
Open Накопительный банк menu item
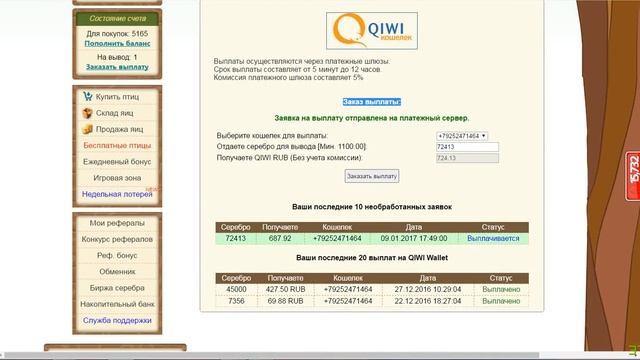coord(117,304)
